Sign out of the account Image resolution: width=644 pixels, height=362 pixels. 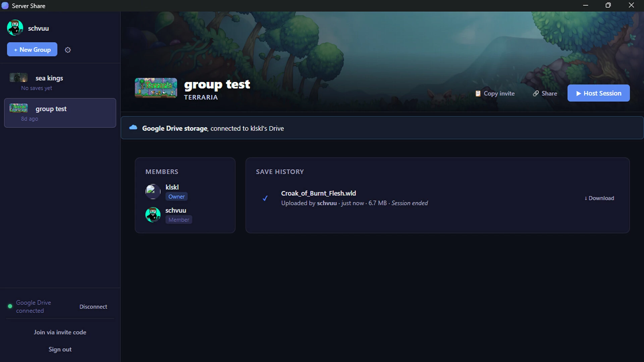60,349
